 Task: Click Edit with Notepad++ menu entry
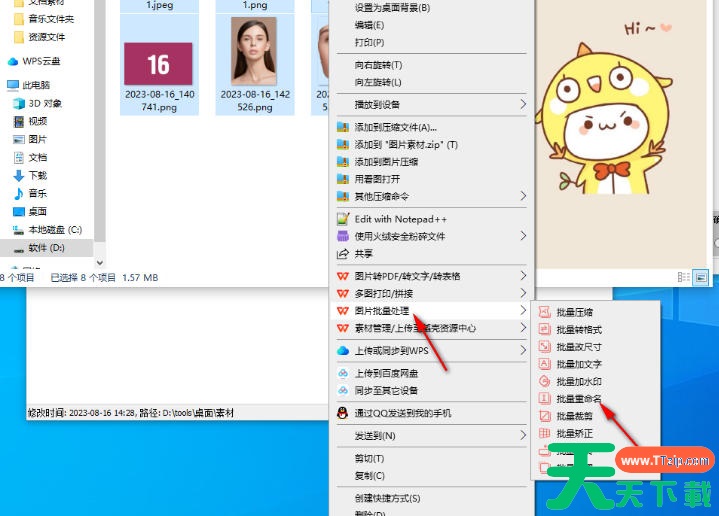point(400,219)
